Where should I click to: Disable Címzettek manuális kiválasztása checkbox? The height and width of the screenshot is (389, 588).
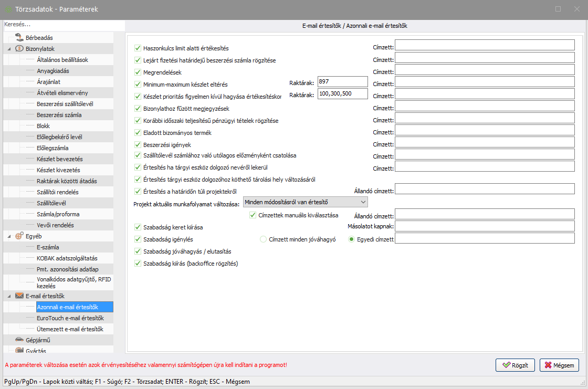point(253,215)
